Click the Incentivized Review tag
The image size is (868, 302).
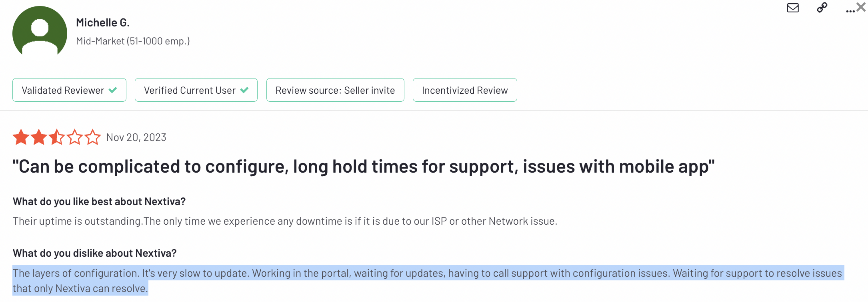point(465,90)
